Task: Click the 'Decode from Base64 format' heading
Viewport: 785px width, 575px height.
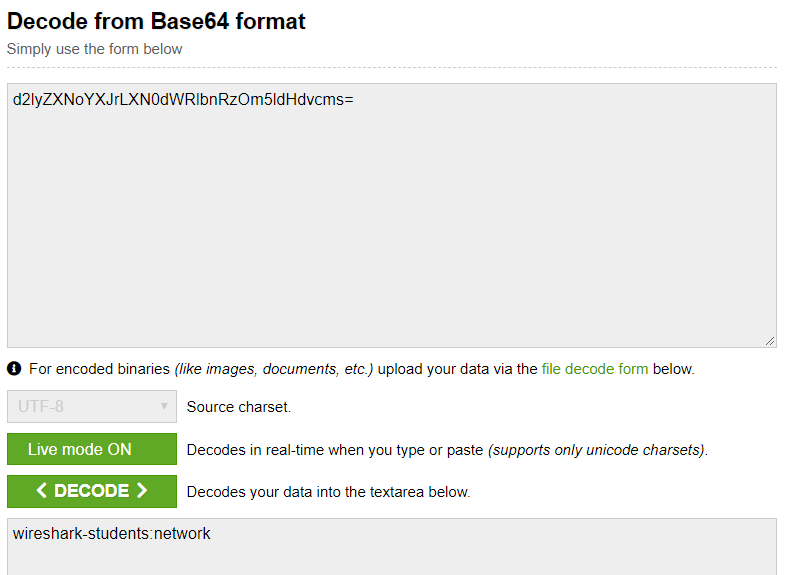Action: pyautogui.click(x=157, y=20)
